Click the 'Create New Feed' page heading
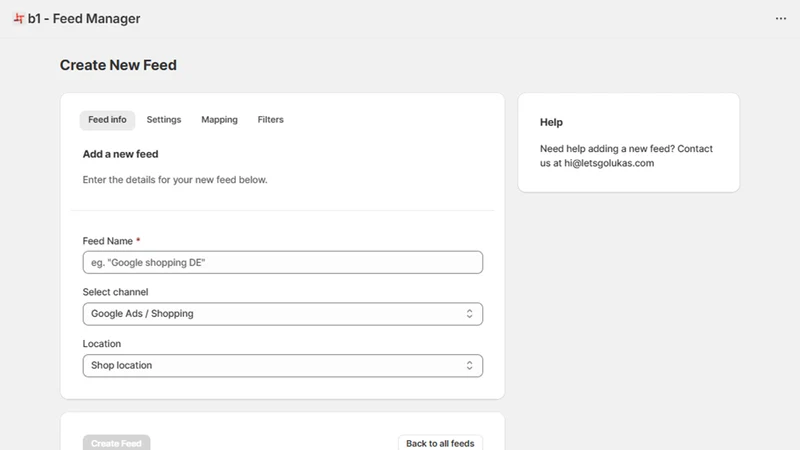Image resolution: width=800 pixels, height=450 pixels. pos(118,65)
